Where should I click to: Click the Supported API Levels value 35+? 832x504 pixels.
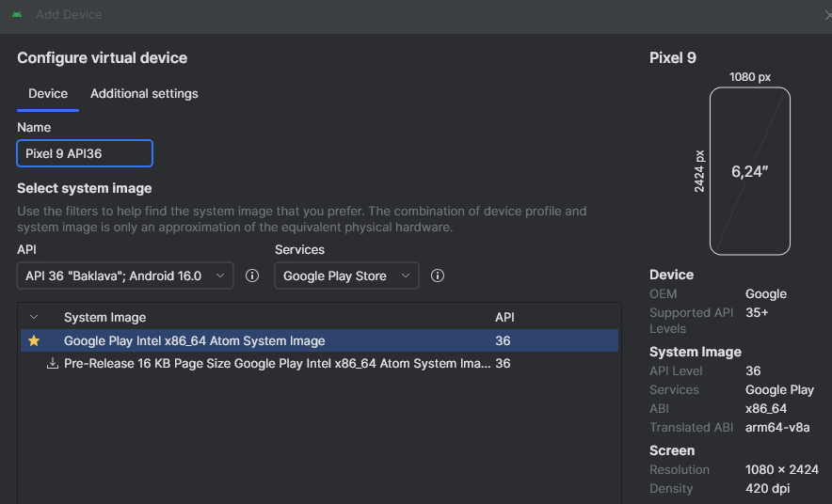click(757, 313)
